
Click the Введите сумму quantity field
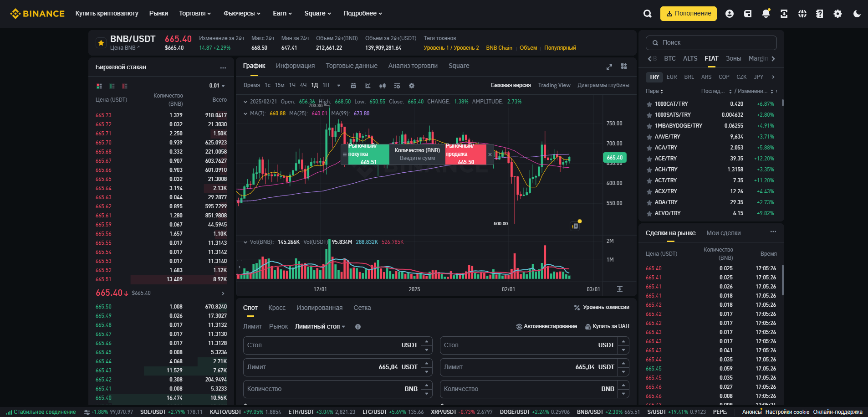[x=417, y=159]
